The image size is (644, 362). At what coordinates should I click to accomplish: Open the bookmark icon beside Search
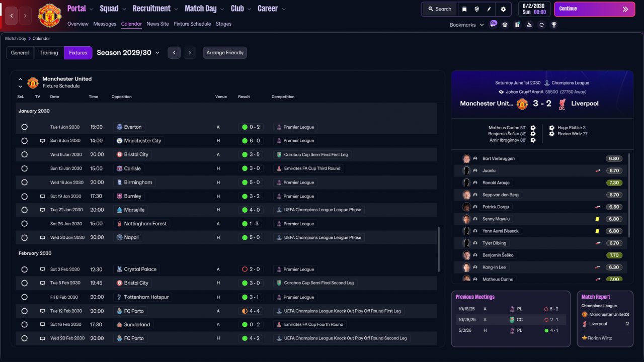point(464,9)
